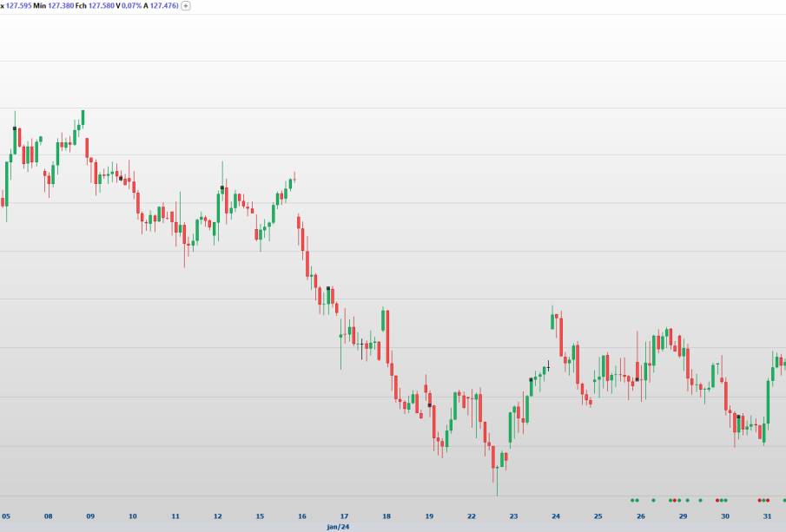The height and width of the screenshot is (532, 786).
Task: Click the red gap-up candle at date 24
Action: (x=561, y=336)
